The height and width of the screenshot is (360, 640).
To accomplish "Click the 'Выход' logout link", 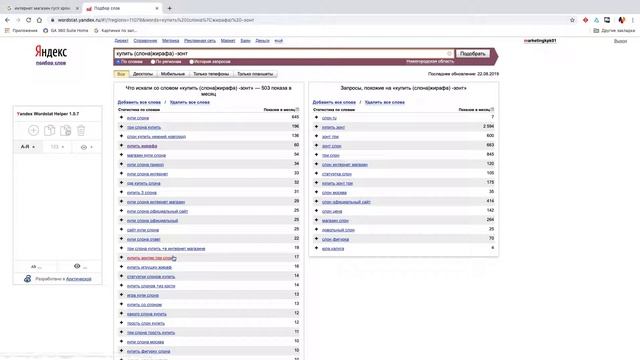I will click(x=620, y=41).
